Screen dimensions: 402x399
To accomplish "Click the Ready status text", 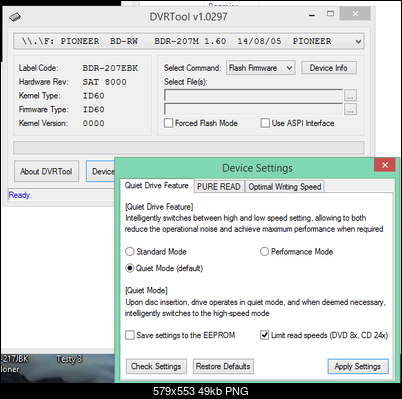I will click(20, 195).
